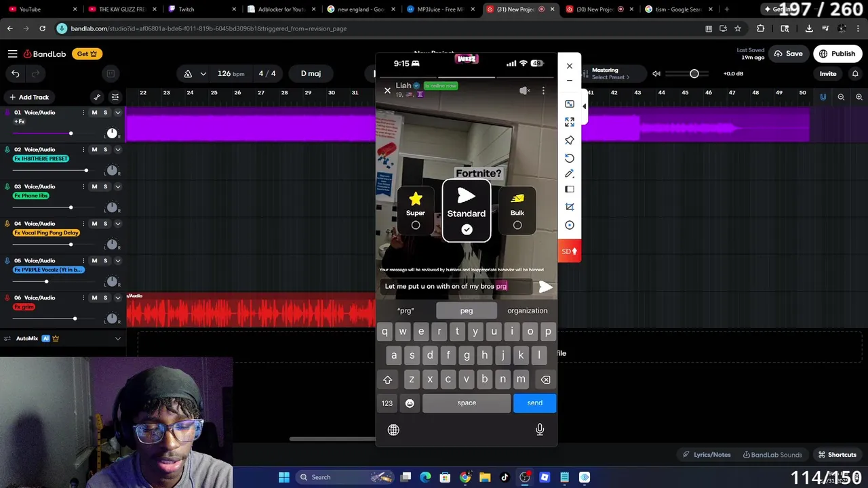868x488 pixels.
Task: Expand the track 05 dropdown chevron
Action: tap(117, 260)
